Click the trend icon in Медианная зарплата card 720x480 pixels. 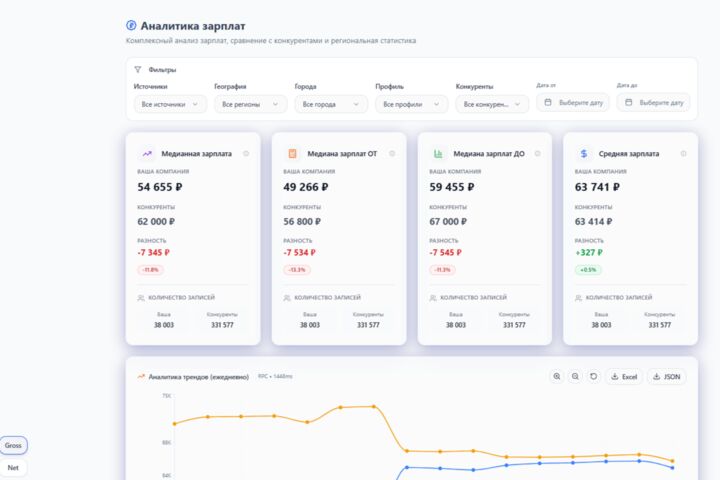pyautogui.click(x=147, y=154)
